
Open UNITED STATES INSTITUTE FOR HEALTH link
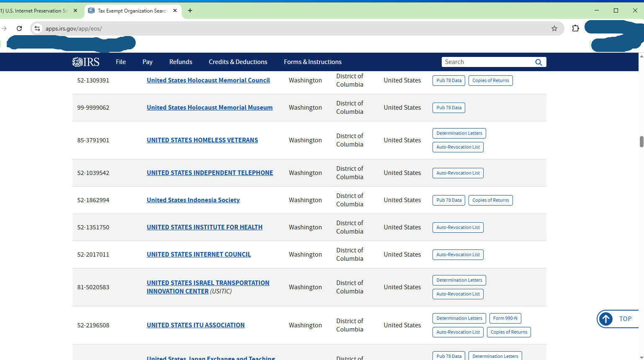pyautogui.click(x=204, y=227)
